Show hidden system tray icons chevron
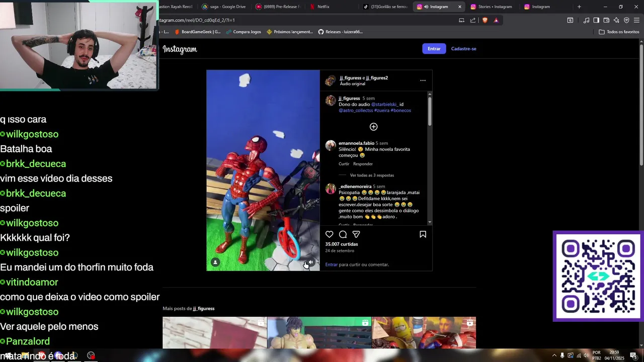Image resolution: width=644 pixels, height=362 pixels. click(x=554, y=355)
